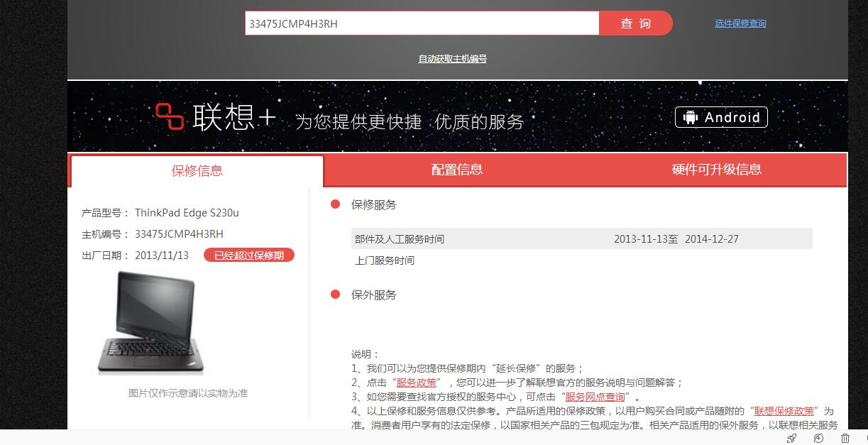868x445 pixels.
Task: Open the 服务网点查询 link
Action: coord(595,397)
